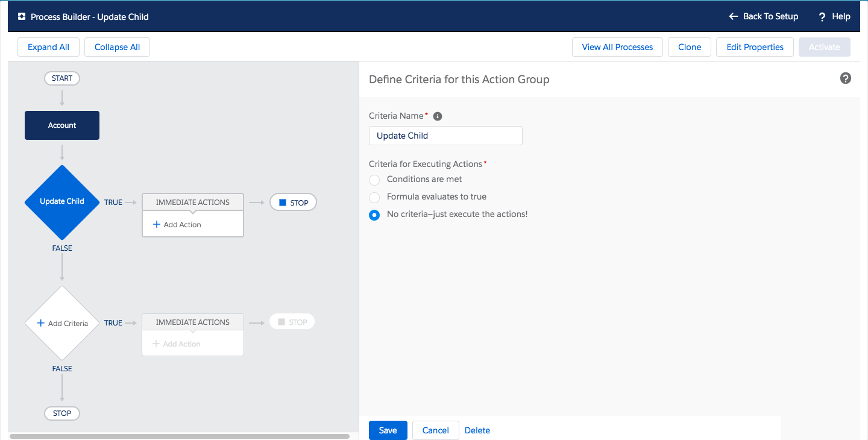Go Back To Setup
Screen dimensions: 868x440
(764, 17)
